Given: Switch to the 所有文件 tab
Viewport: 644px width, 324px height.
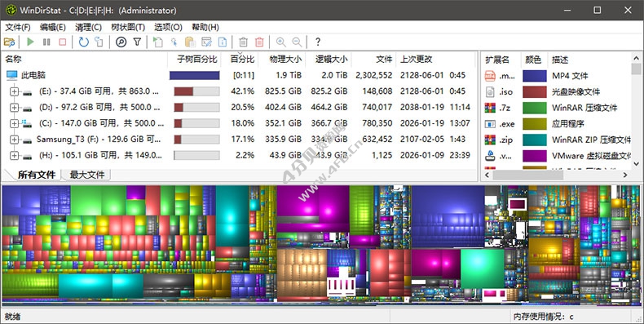Looking at the screenshot, I should click(37, 175).
